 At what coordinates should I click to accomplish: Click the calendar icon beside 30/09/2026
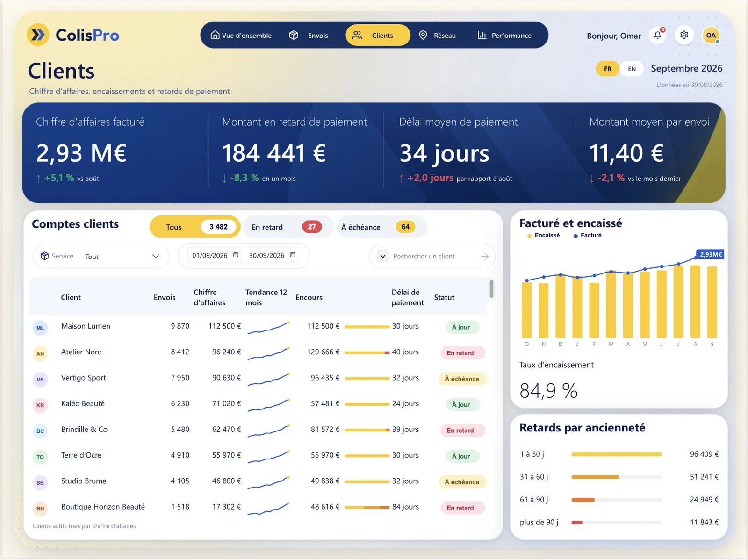point(293,255)
